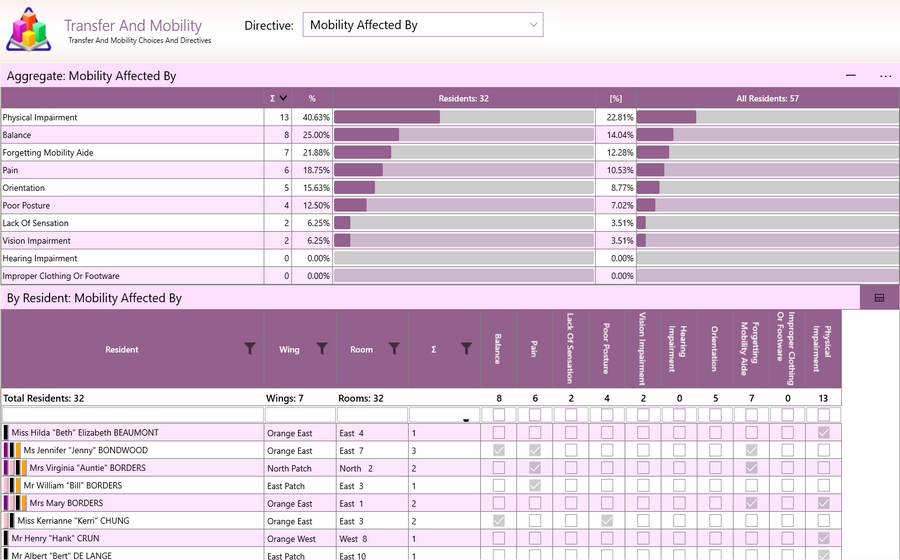The image size is (900, 560).
Task: Open the Room column filter
Action: (394, 348)
